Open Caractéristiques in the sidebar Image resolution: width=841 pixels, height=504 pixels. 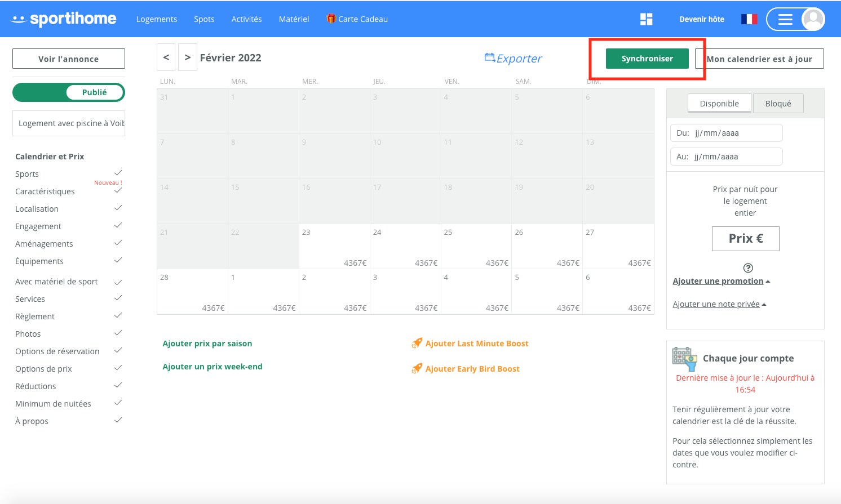point(45,191)
